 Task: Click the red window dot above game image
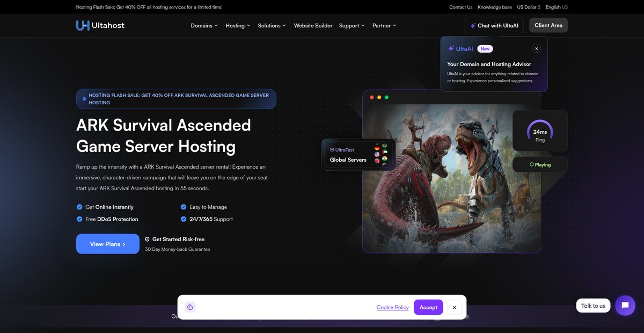[x=371, y=97]
